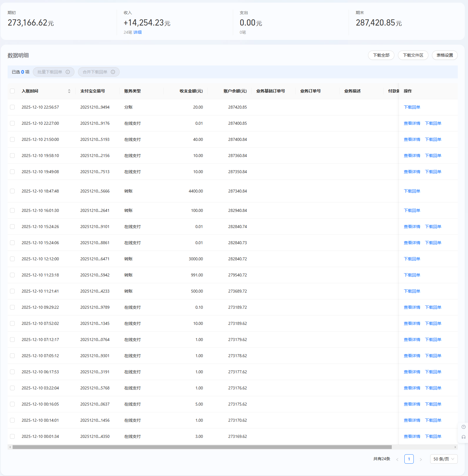Click the 账务类型 column header
This screenshot has height=476, width=468.
(x=133, y=91)
